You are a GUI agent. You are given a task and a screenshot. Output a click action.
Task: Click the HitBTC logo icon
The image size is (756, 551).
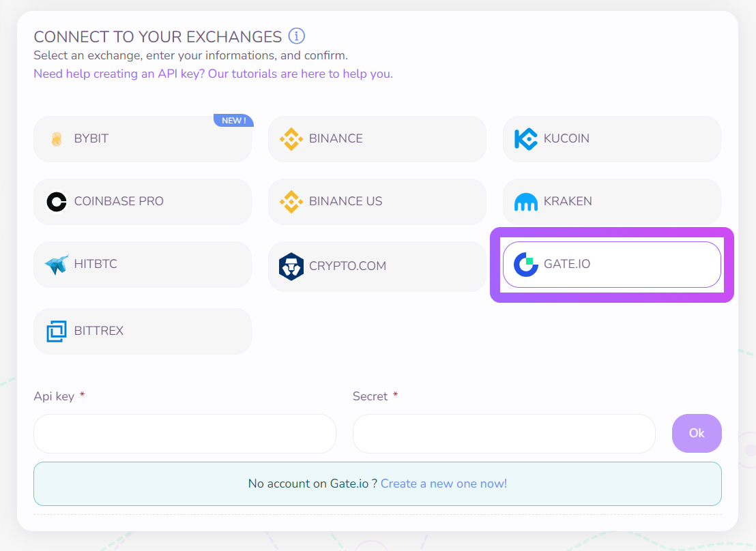tap(57, 264)
